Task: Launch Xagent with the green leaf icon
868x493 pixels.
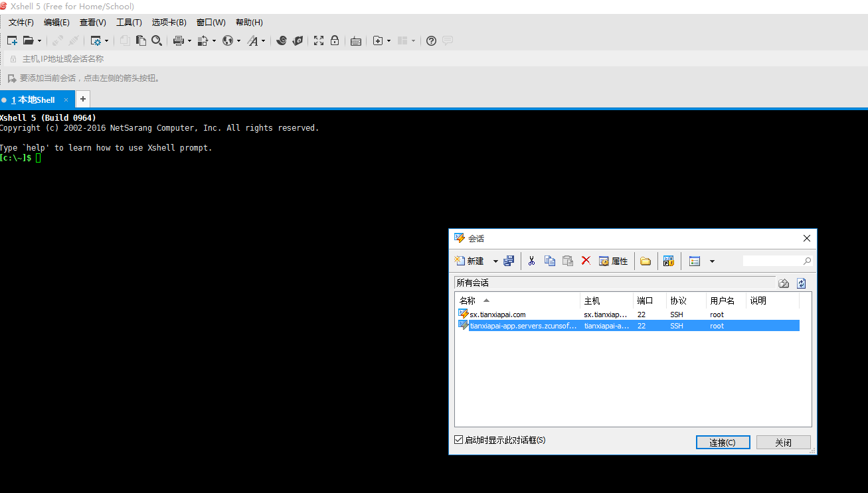Action: point(298,40)
